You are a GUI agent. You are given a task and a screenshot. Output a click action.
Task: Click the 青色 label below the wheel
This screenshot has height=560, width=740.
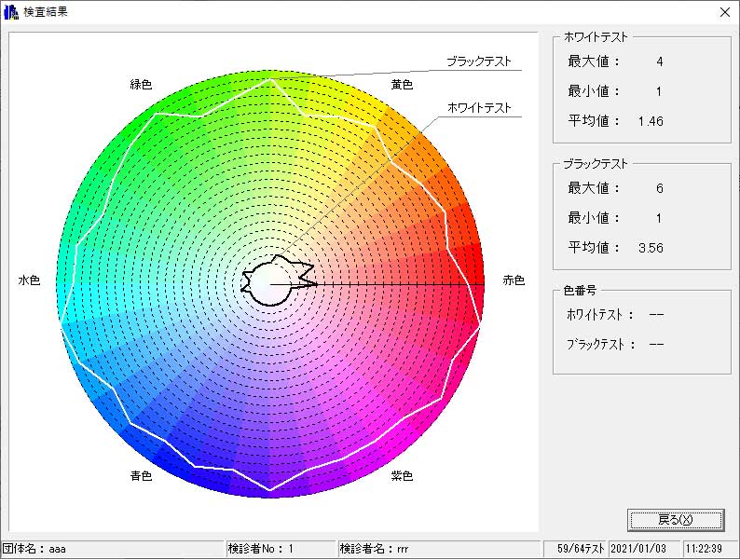click(x=141, y=475)
